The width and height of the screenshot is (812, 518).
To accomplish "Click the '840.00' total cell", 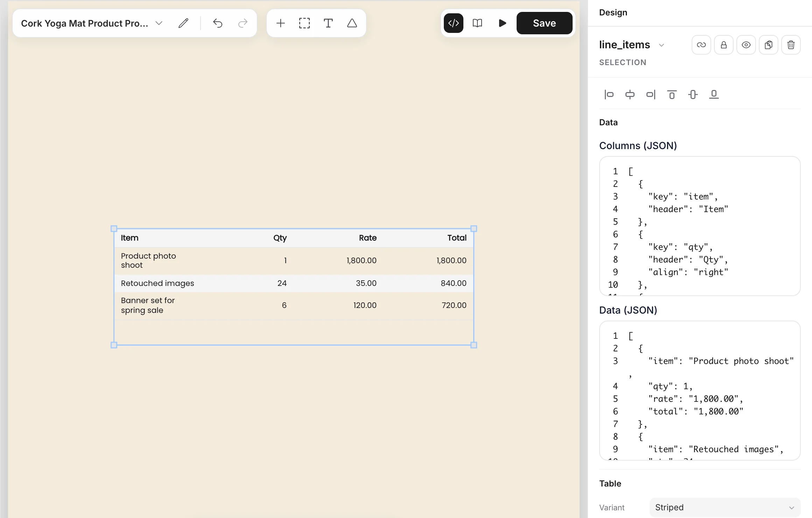I will [x=454, y=283].
